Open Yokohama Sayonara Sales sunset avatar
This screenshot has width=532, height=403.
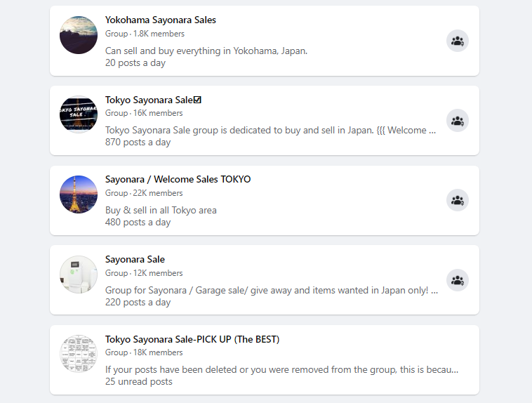[79, 35]
